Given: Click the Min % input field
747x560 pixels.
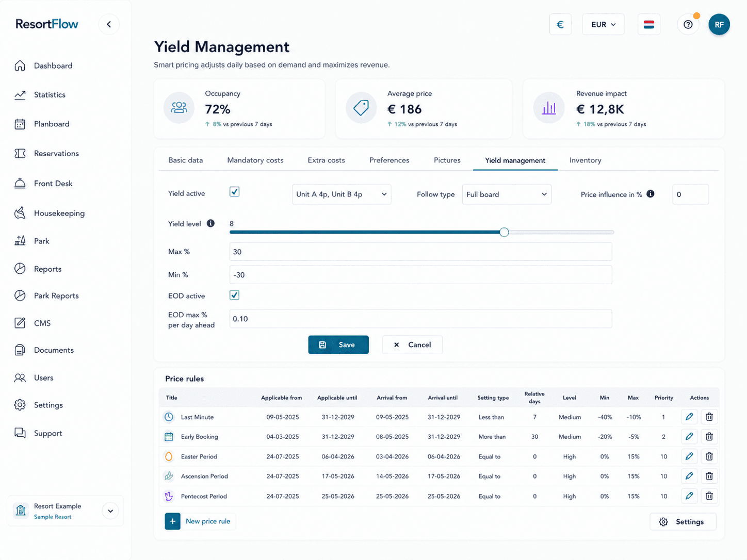Looking at the screenshot, I should coord(420,275).
